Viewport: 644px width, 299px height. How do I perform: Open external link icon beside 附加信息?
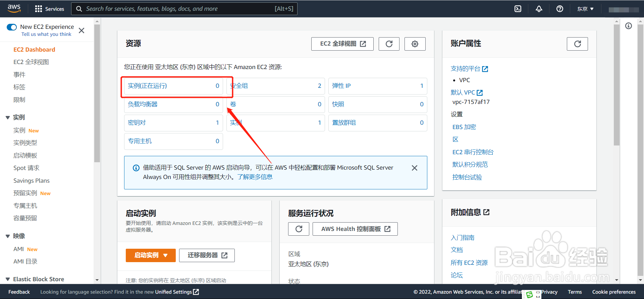point(486,212)
